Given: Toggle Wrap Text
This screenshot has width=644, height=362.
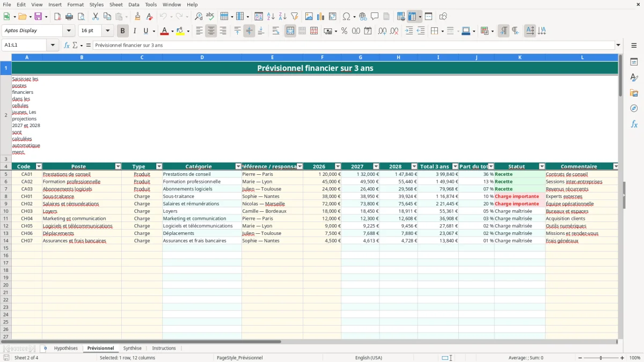Looking at the screenshot, I should click(276, 31).
